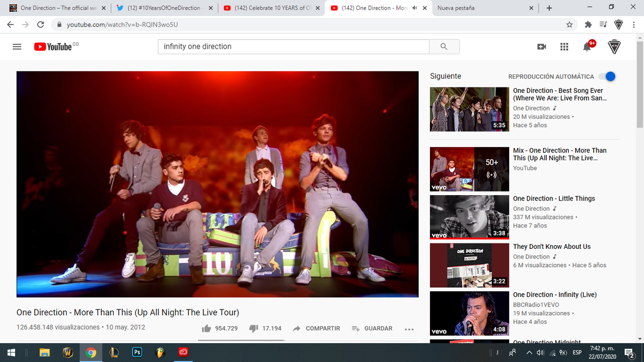Screen dimensions: 644x362
Task: Open the Windows action center notifications
Action: pyautogui.click(x=630, y=352)
